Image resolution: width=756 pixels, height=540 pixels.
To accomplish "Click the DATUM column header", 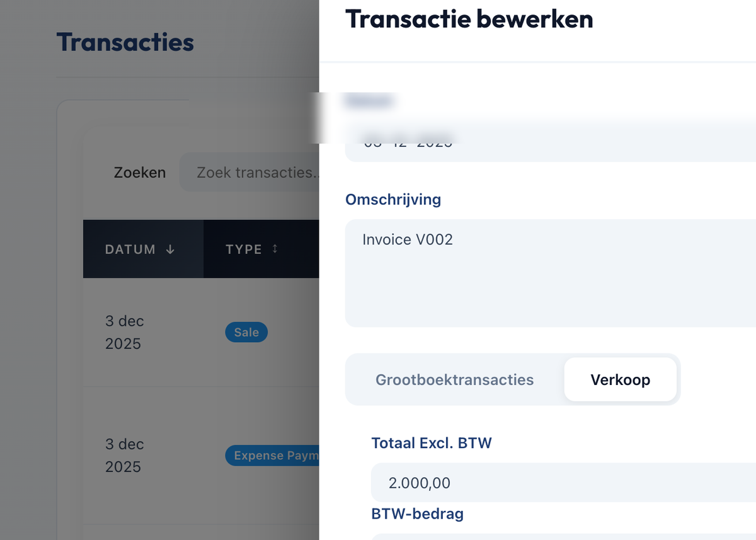I will [x=130, y=250].
